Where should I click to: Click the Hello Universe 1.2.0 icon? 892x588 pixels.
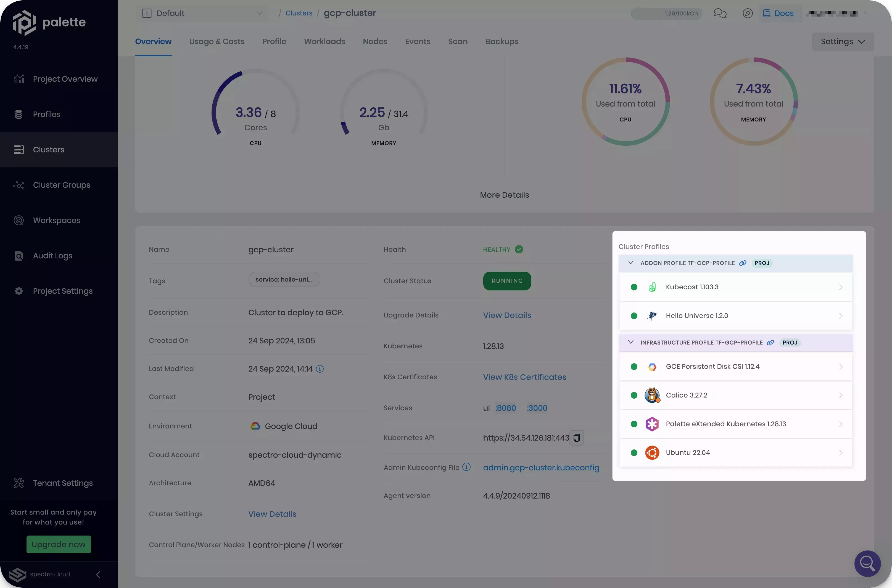tap(652, 316)
